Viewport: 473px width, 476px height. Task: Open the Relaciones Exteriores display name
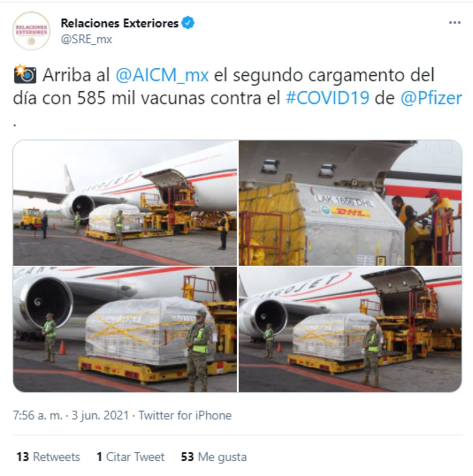(119, 23)
